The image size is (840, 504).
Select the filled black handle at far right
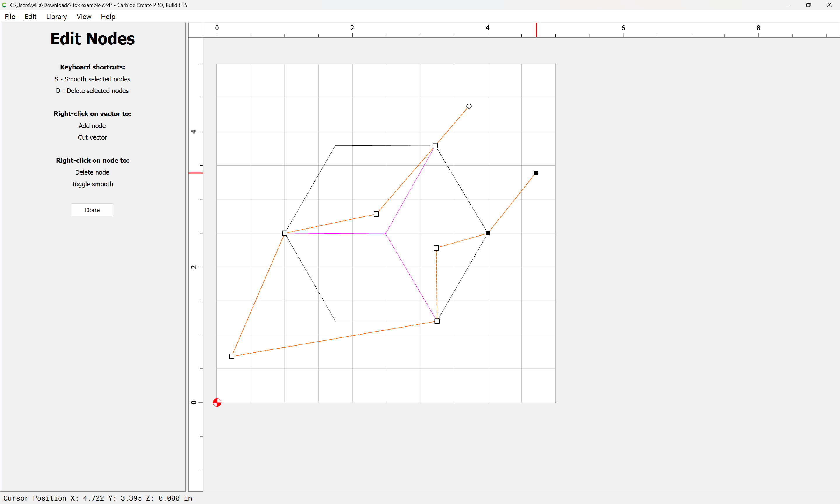coord(536,173)
